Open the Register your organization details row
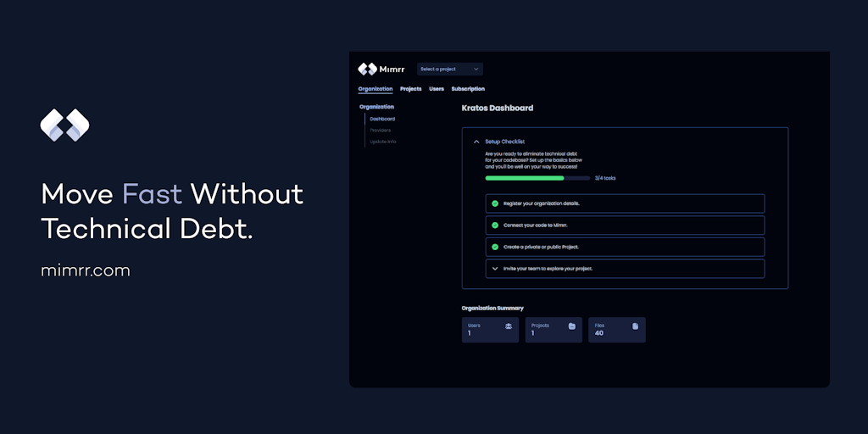Image resolution: width=868 pixels, height=434 pixels. click(625, 203)
